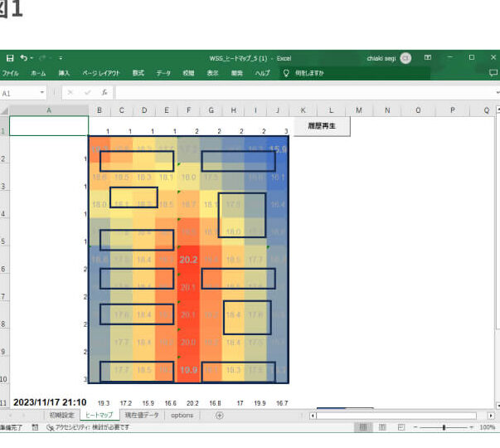Viewport: 500px width, 448px height.
Task: Open the データ ribbon tab
Action: [x=163, y=73]
